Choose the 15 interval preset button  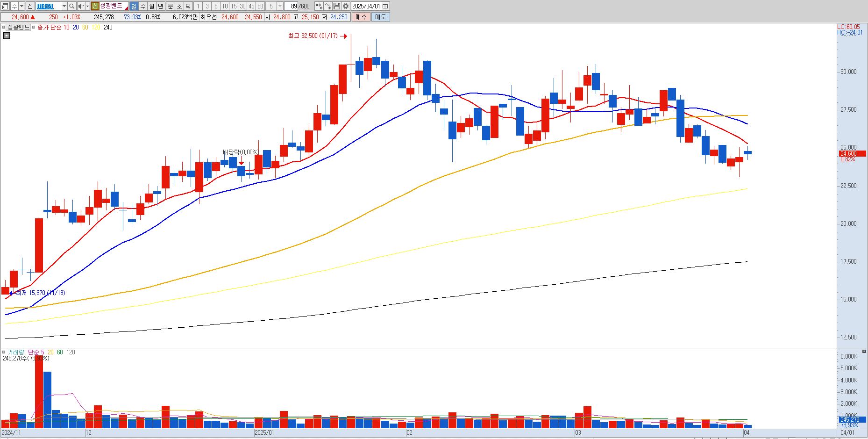(234, 6)
